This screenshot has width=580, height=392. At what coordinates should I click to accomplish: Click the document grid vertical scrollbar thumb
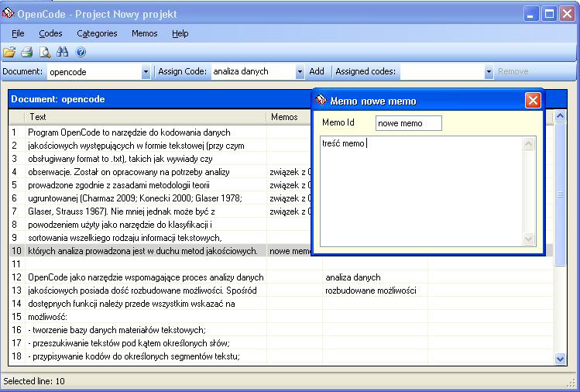[560, 194]
